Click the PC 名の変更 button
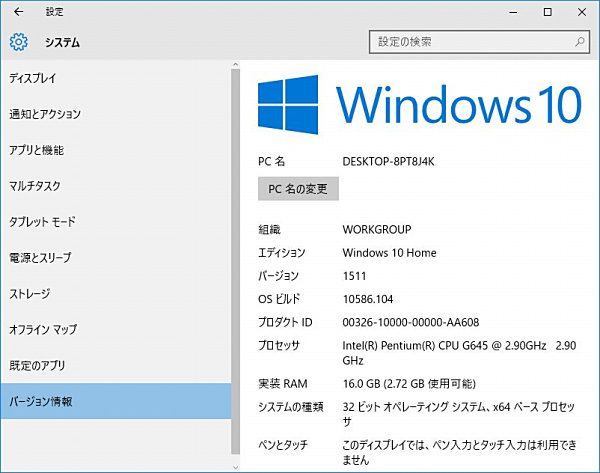 (x=298, y=189)
